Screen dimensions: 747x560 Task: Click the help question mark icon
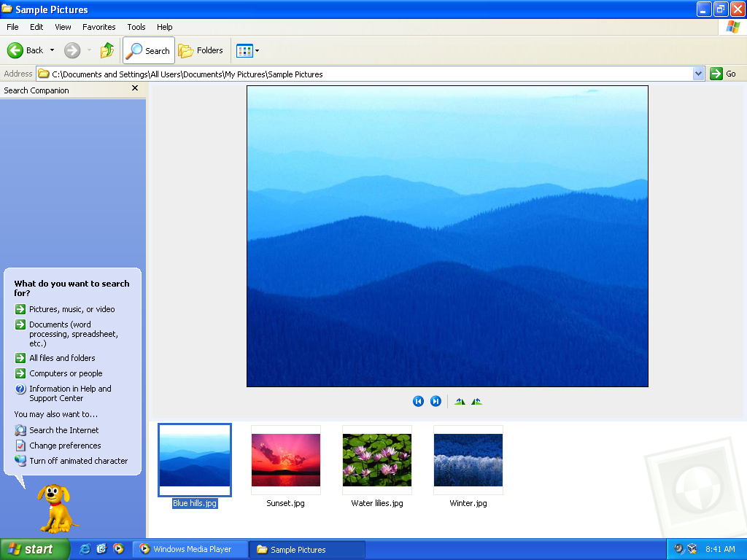20,389
